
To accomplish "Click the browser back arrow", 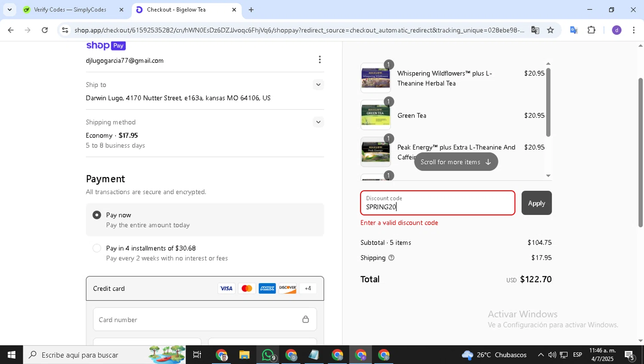I will point(11,30).
